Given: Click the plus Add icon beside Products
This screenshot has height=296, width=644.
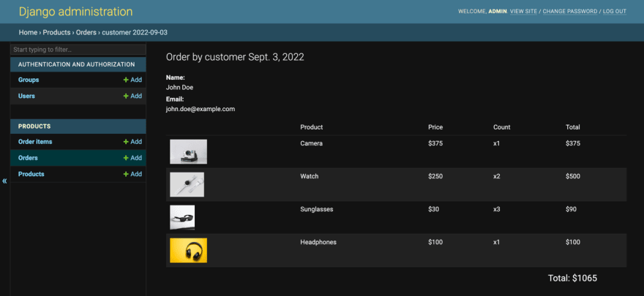Looking at the screenshot, I should 126,174.
